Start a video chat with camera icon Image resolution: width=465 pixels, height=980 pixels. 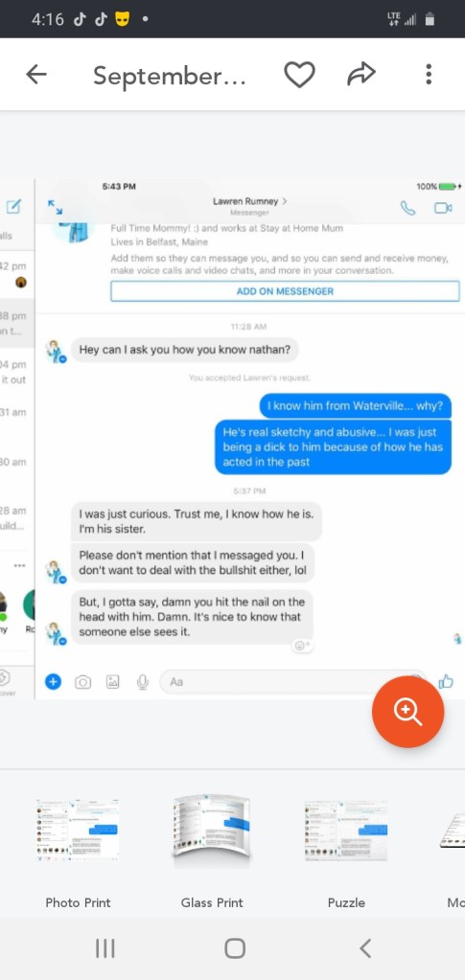click(443, 208)
